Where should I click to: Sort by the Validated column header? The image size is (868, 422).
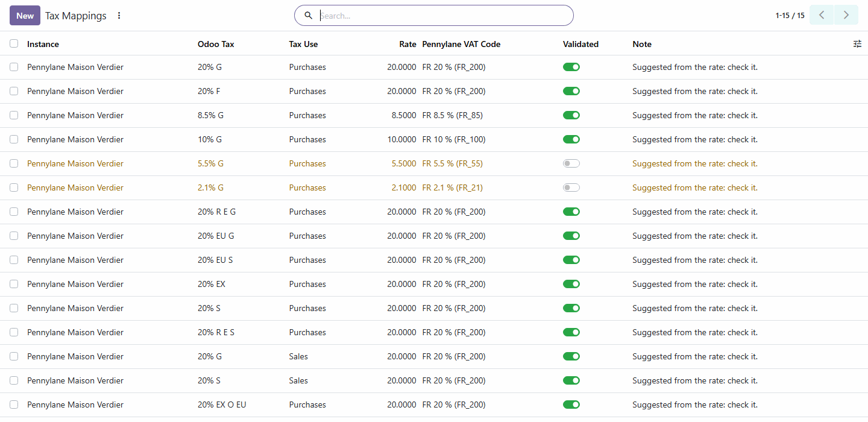(x=580, y=44)
